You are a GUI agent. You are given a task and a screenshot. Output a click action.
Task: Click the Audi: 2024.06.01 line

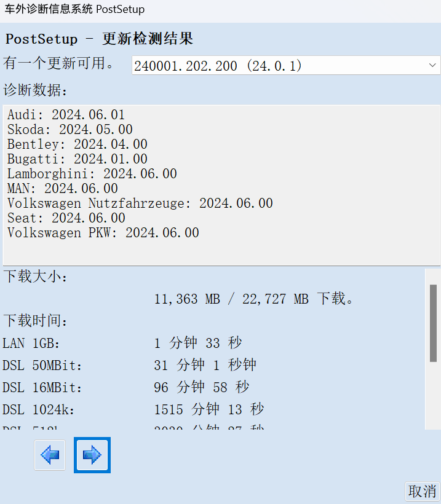tap(66, 115)
